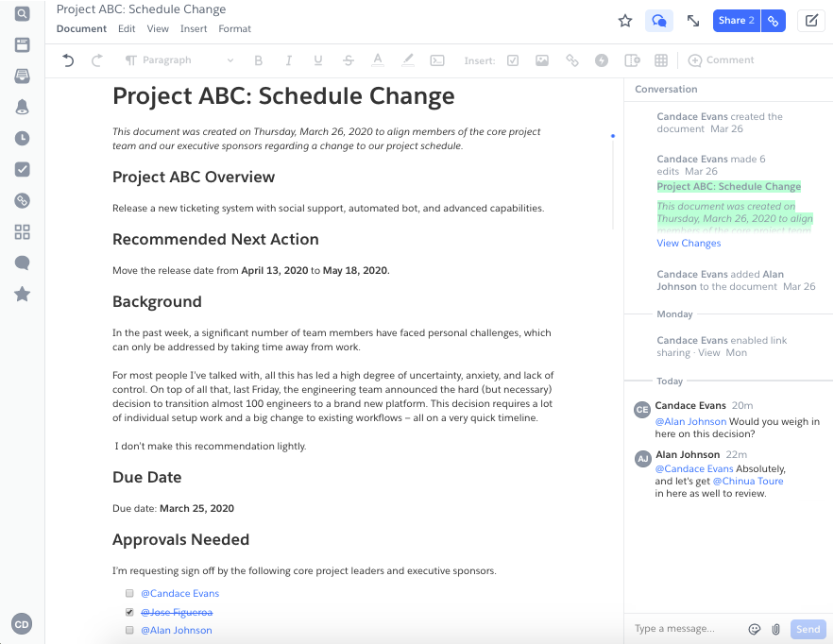Screen dimensions: 834x644
Task: Toggle italic formatting
Action: coord(288,60)
